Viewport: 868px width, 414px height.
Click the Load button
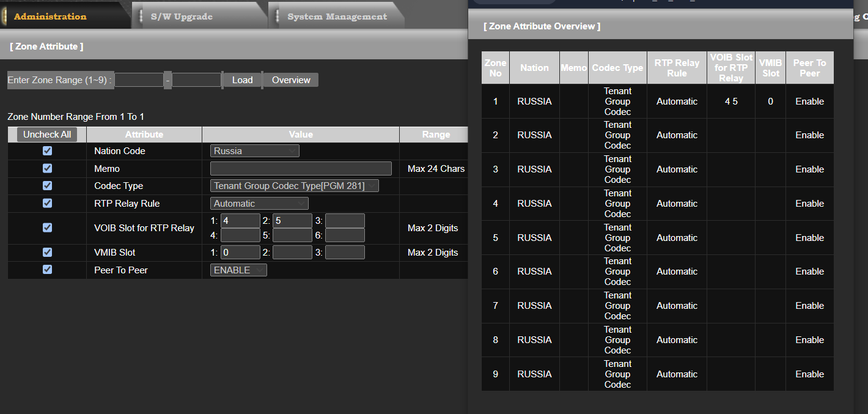(x=242, y=80)
